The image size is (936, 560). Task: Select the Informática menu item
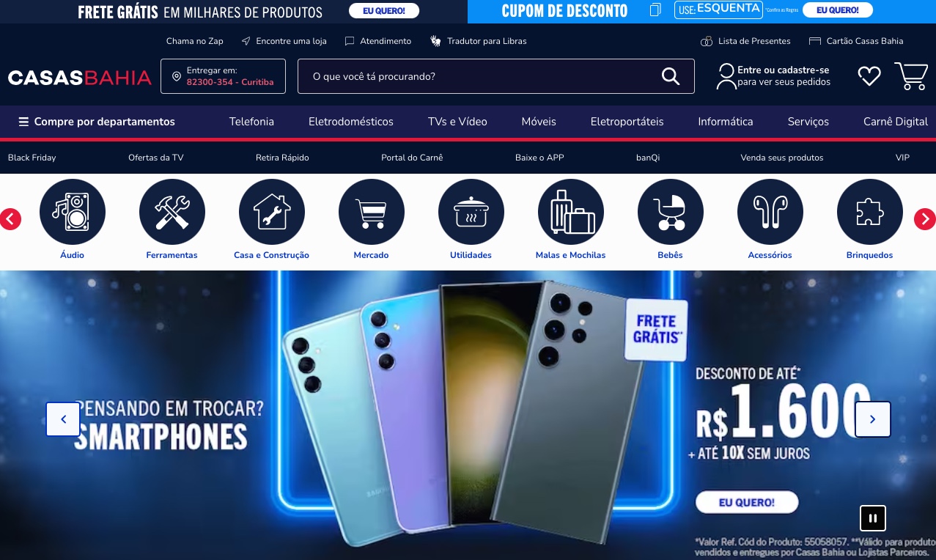[726, 122]
